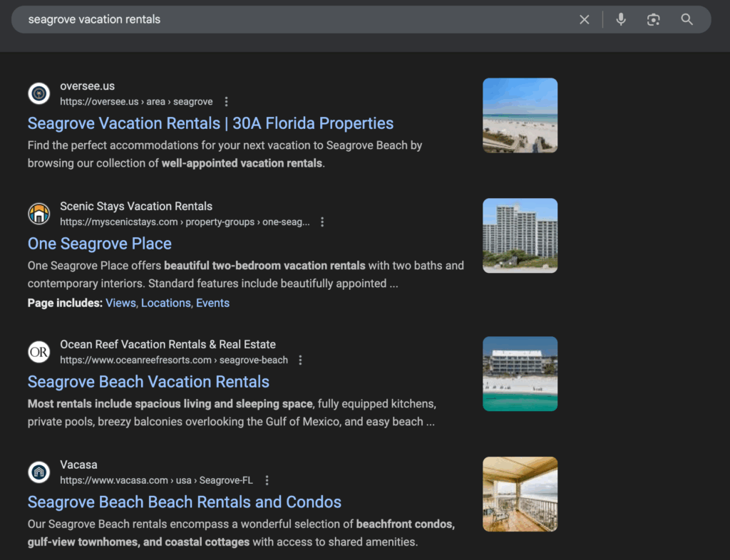Screen dimensions: 730x560
Task: Follow the 'Locations' page section link
Action: point(165,304)
